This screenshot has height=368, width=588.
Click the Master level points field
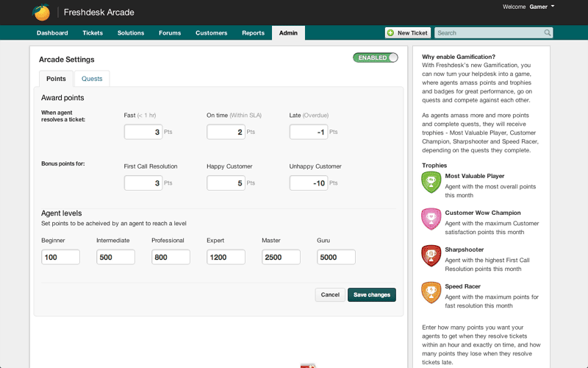(281, 257)
